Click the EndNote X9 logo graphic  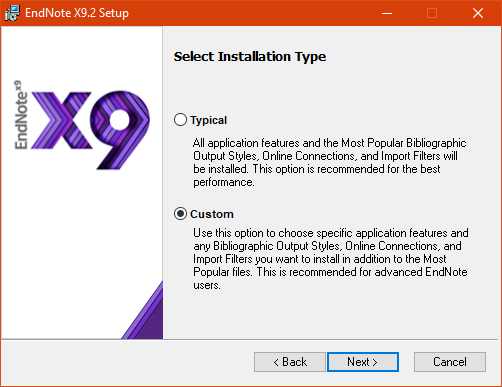click(x=82, y=125)
